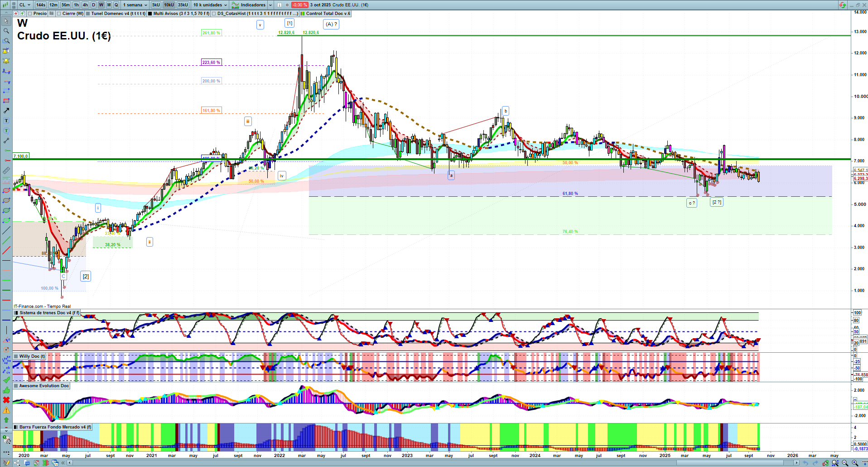Select the Weekly (W) timeframe tab

pyautogui.click(x=101, y=5)
